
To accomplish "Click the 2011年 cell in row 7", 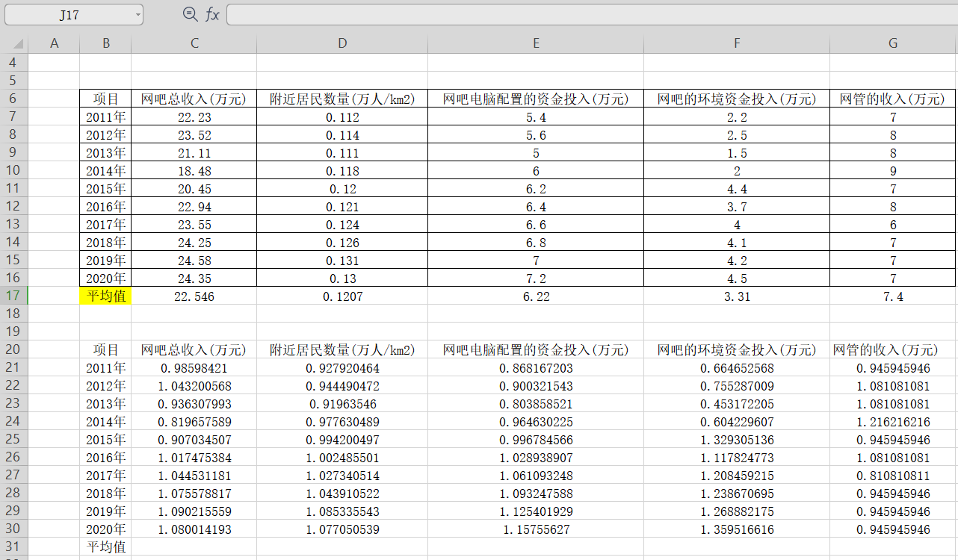I will [105, 116].
